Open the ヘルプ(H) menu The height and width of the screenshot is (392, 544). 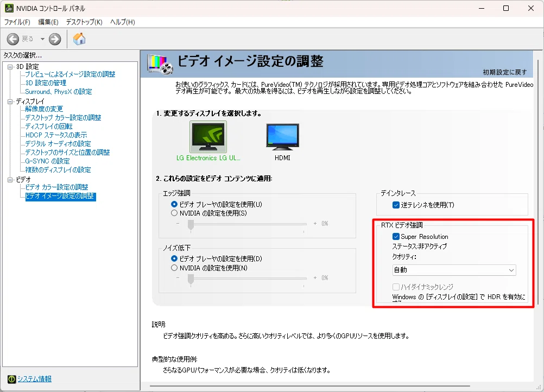point(123,22)
